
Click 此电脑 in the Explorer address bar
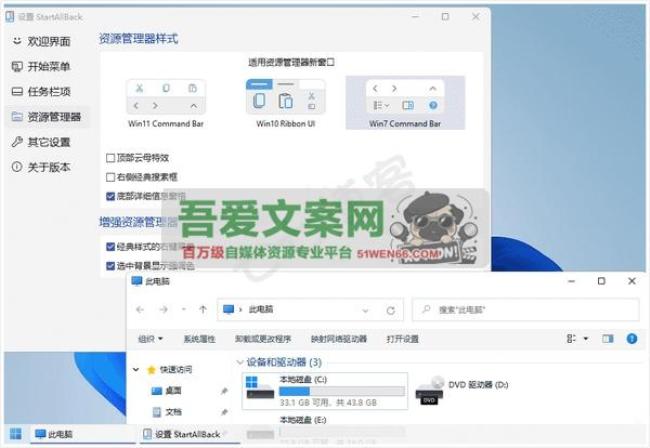click(x=261, y=310)
